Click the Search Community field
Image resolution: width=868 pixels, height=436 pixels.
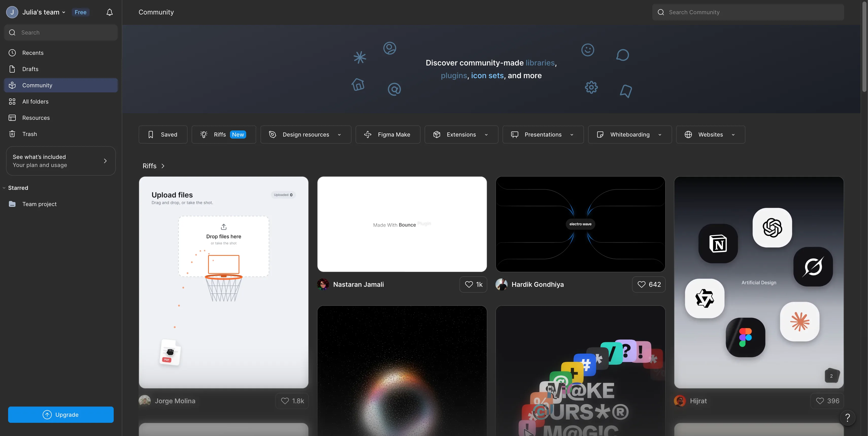tap(748, 12)
